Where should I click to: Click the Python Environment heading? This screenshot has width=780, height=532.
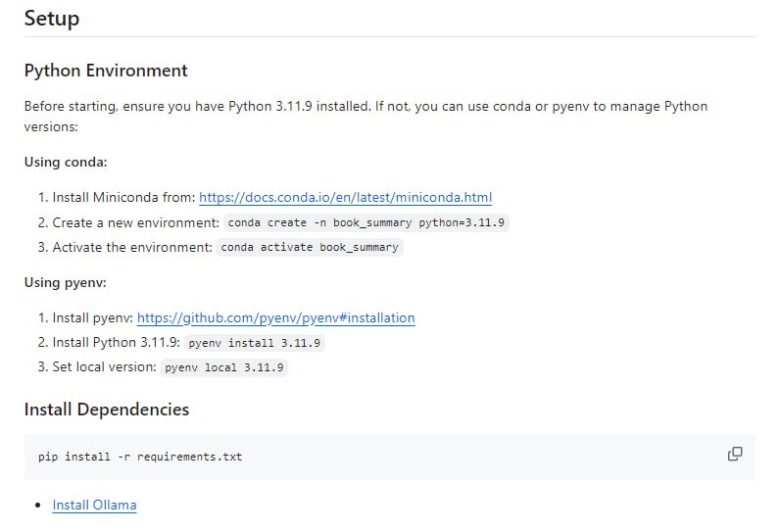106,71
